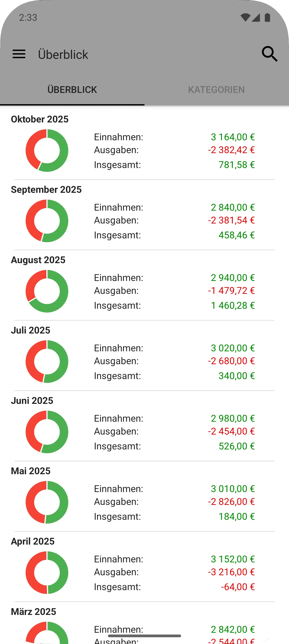Switch to the KATEGORIEN tab
289x644 pixels.
click(217, 90)
